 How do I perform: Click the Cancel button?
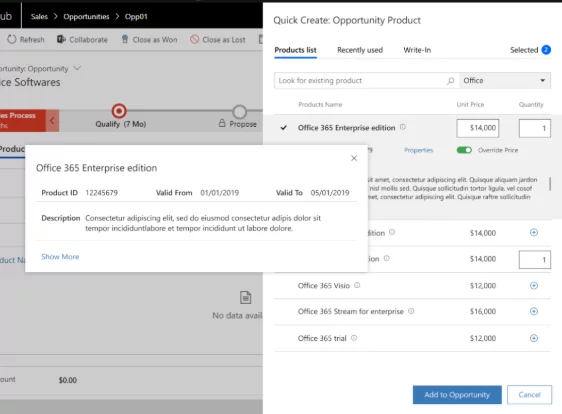(x=529, y=395)
